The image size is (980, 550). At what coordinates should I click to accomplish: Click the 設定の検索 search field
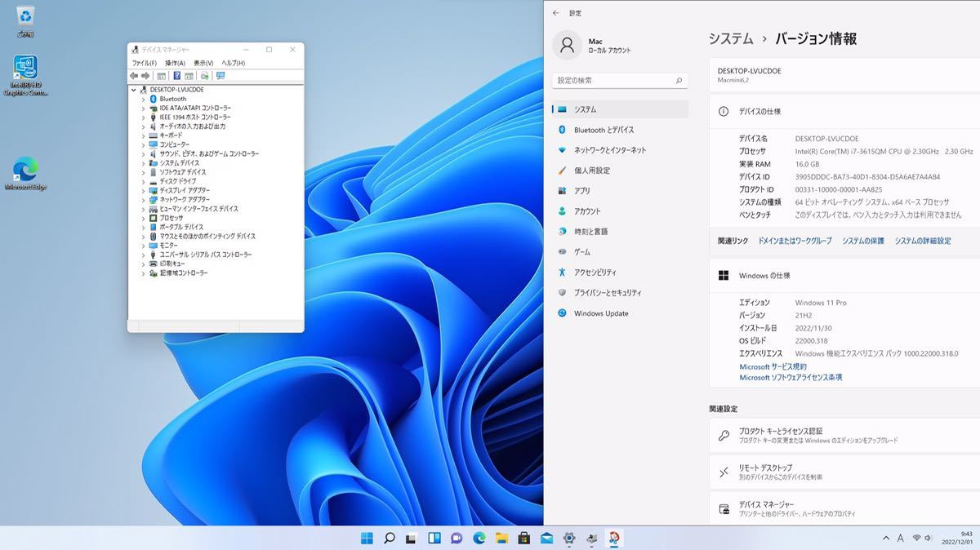click(x=620, y=81)
